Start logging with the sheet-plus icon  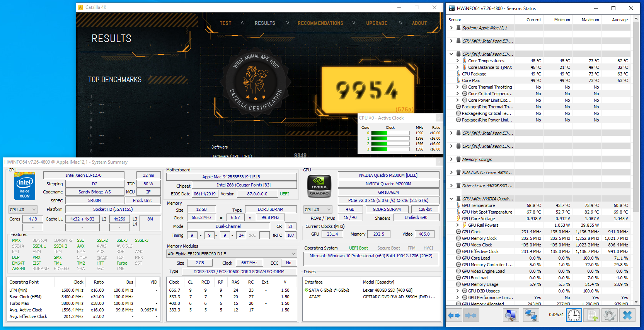tap(592, 315)
